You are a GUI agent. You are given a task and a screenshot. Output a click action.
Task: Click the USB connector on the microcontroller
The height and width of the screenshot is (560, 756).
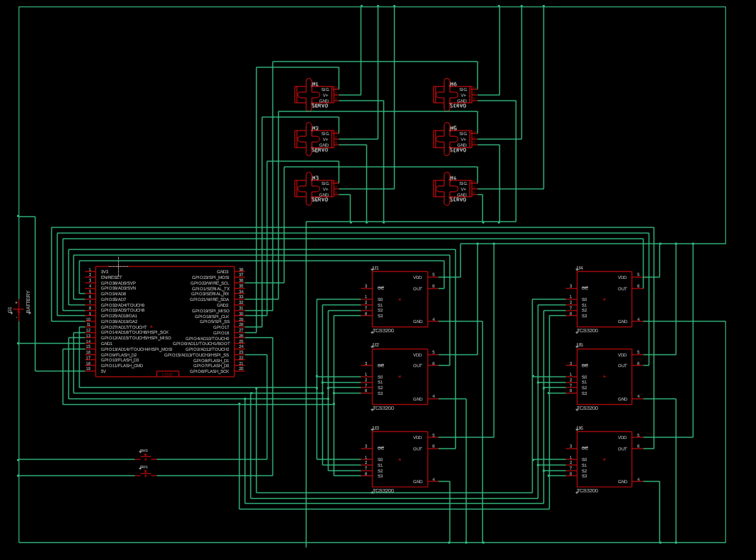[x=167, y=374]
